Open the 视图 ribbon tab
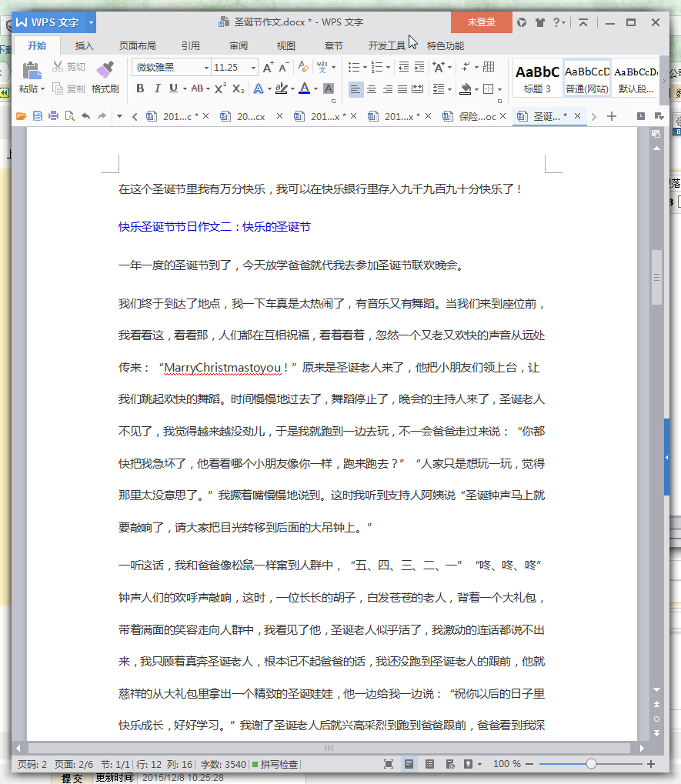This screenshot has height=784, width=681. 286,46
